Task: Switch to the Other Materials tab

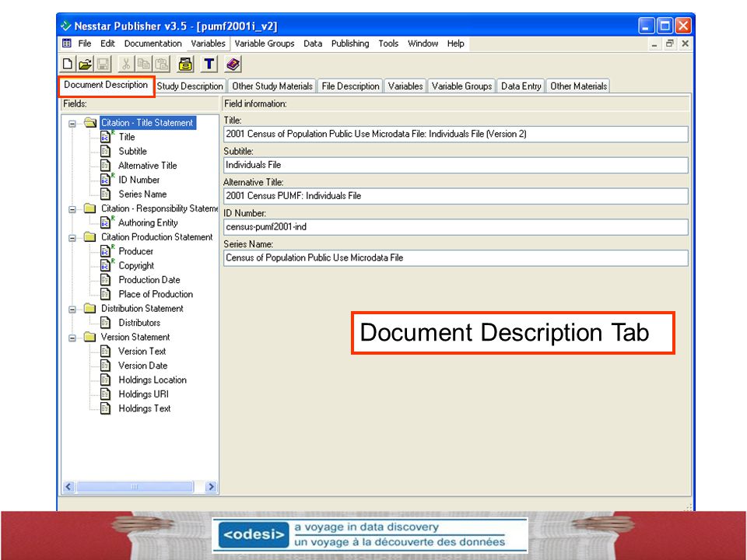Action: [578, 86]
